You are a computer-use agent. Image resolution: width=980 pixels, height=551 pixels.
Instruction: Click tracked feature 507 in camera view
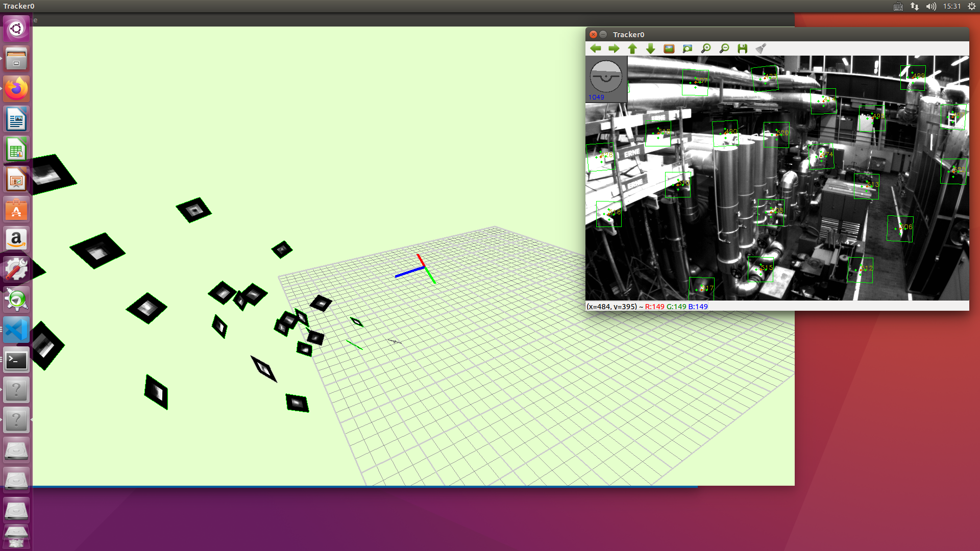pos(695,83)
